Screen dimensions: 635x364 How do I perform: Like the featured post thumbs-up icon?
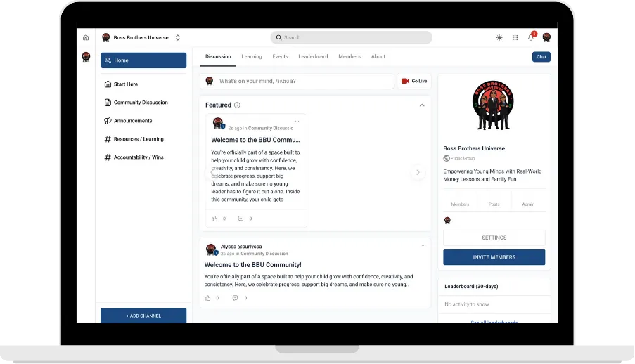coord(214,219)
